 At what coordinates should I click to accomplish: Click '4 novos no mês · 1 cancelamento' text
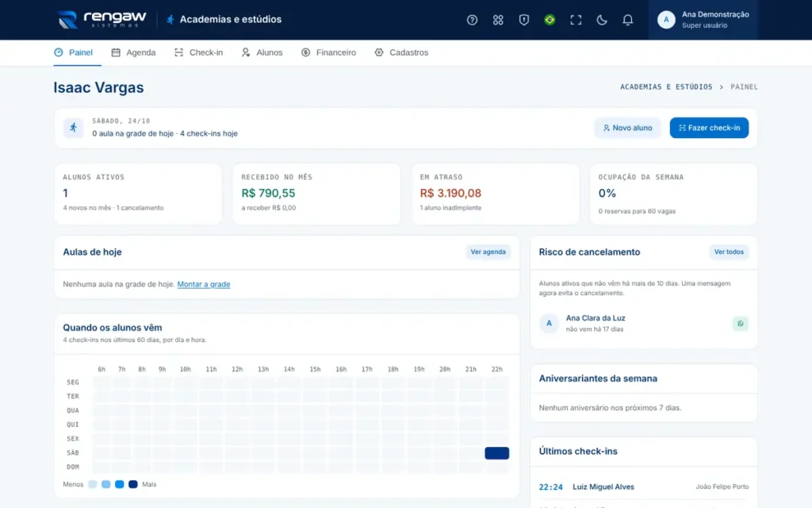[x=113, y=208]
